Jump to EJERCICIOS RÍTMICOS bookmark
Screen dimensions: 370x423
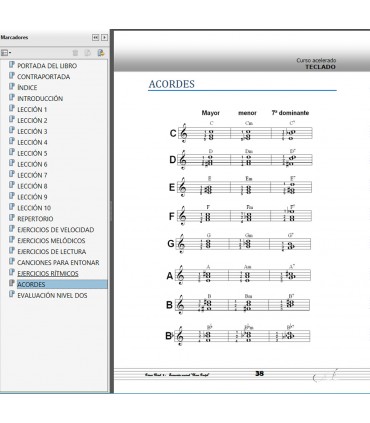pos(48,273)
